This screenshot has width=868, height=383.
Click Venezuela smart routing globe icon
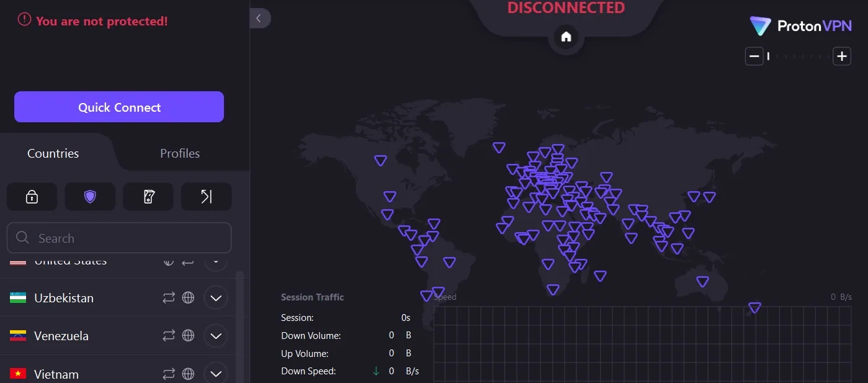[x=188, y=336]
